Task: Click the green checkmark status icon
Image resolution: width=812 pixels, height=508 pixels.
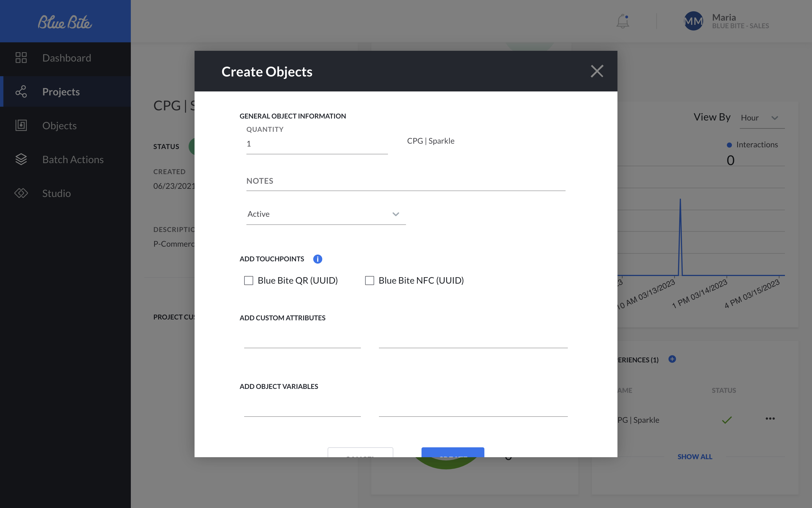Action: (727, 420)
